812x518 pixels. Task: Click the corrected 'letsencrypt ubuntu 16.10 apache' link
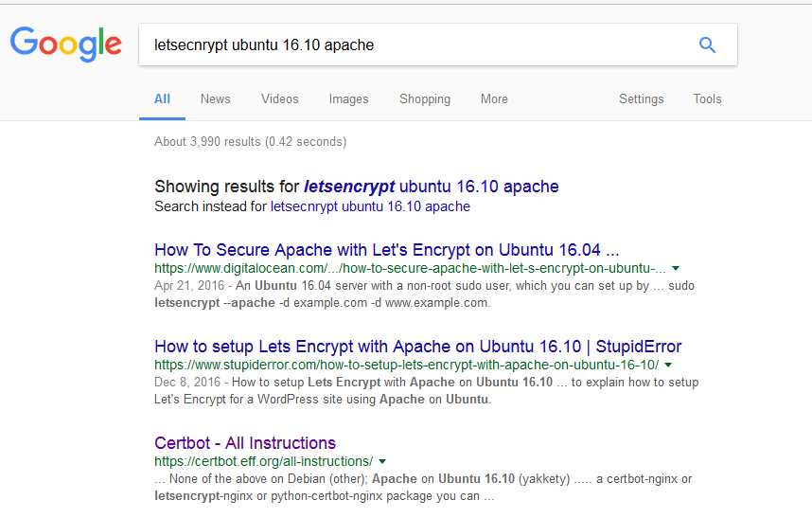coord(432,187)
